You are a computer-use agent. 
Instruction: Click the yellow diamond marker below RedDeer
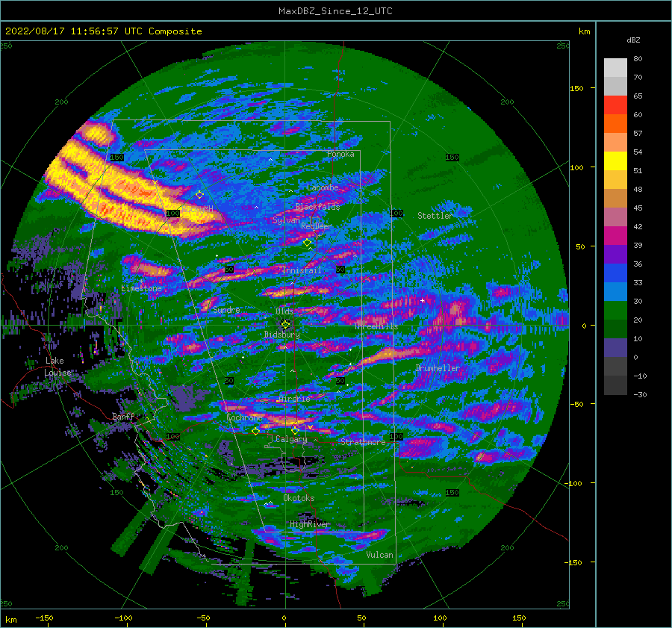308,243
